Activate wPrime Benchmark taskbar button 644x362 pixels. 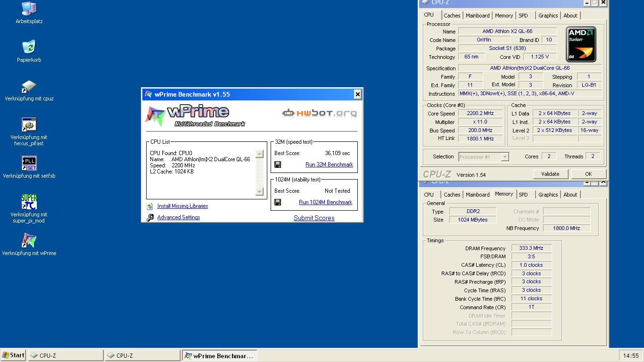(x=219, y=355)
